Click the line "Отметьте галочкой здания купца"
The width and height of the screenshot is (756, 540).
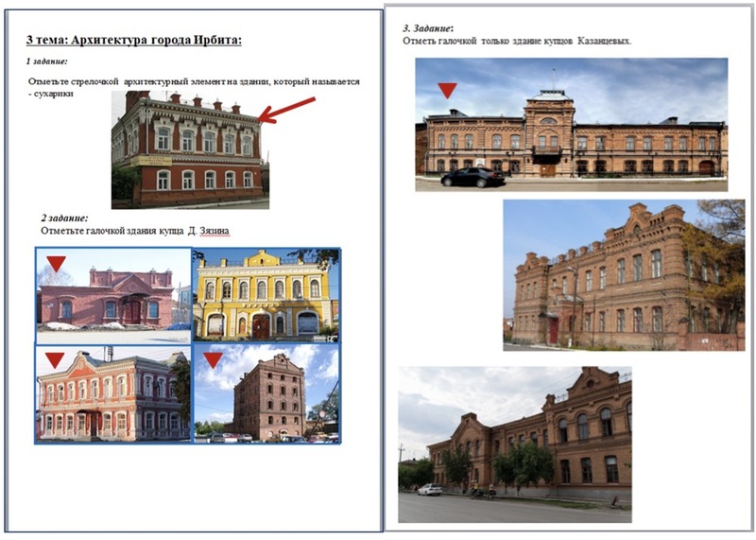(112, 231)
